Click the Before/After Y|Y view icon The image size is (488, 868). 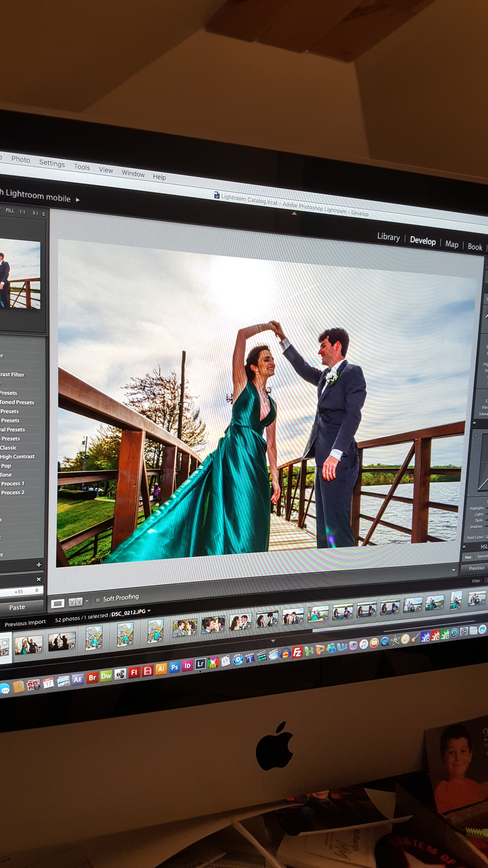pyautogui.click(x=76, y=602)
